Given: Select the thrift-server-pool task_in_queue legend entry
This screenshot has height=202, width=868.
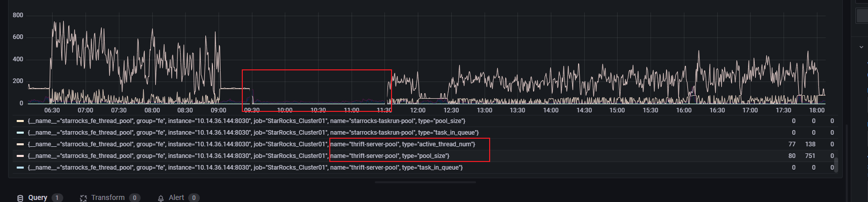Looking at the screenshot, I should (x=245, y=168).
